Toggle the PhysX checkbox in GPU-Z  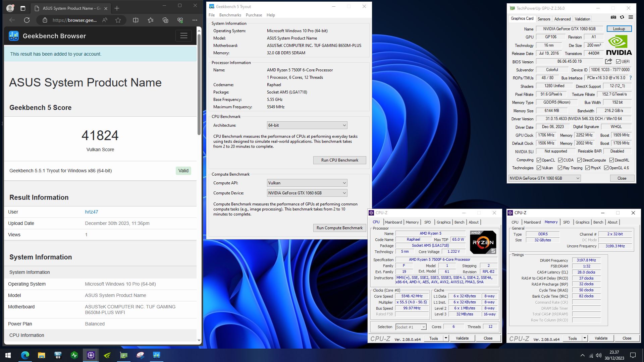(587, 168)
